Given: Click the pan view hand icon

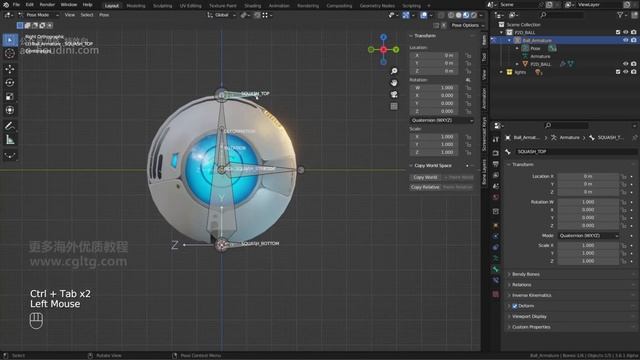Looking at the screenshot, I should click(394, 83).
